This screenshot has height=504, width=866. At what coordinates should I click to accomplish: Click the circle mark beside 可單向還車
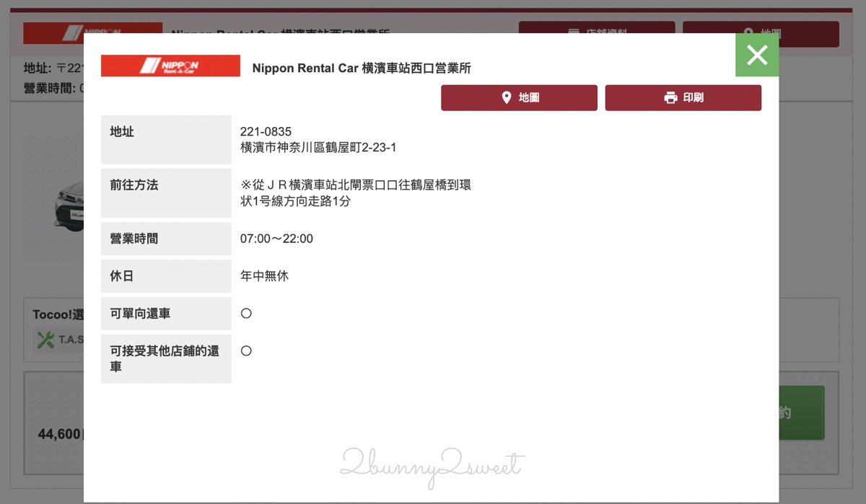246,314
